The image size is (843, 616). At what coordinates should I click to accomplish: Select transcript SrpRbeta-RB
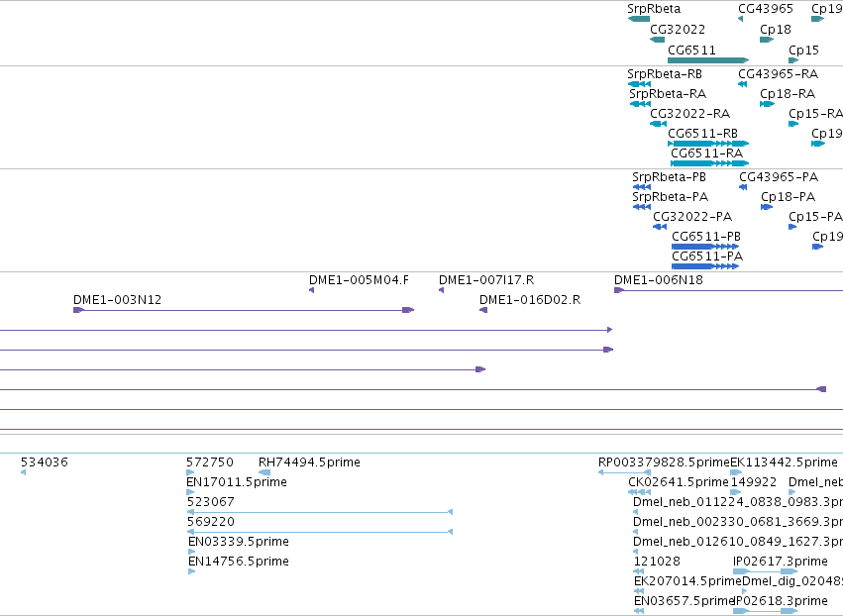click(665, 74)
